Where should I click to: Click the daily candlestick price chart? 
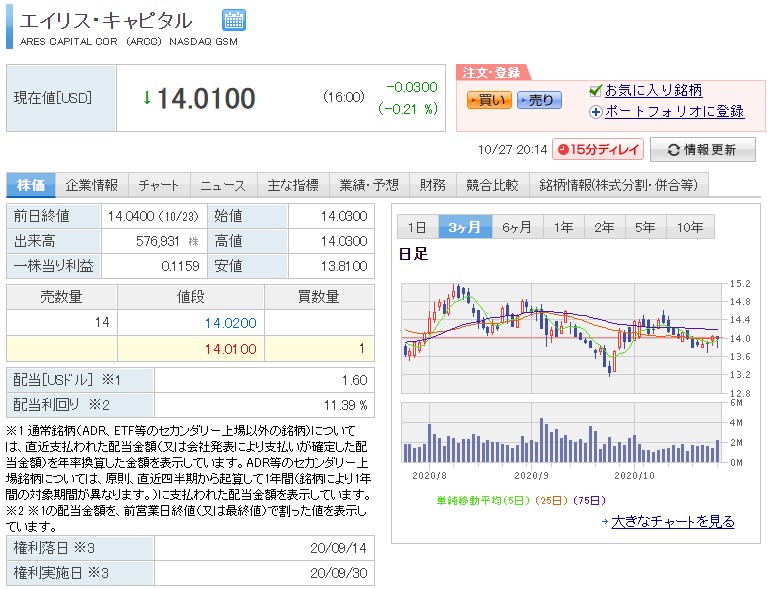563,338
